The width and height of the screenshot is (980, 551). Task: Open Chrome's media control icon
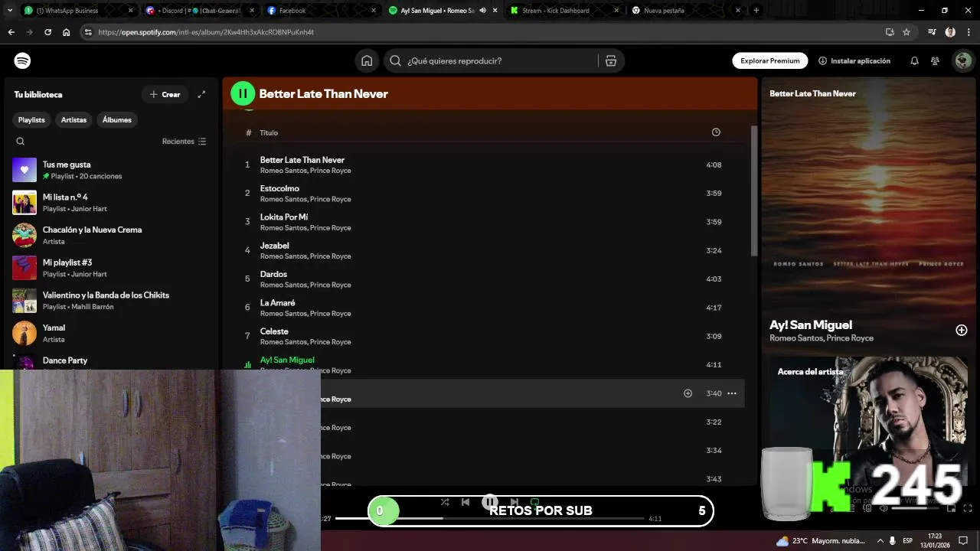(x=932, y=32)
